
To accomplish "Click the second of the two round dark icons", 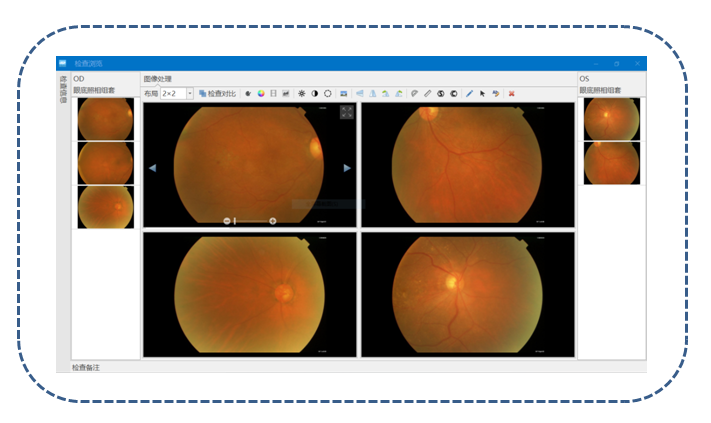I will click(453, 93).
